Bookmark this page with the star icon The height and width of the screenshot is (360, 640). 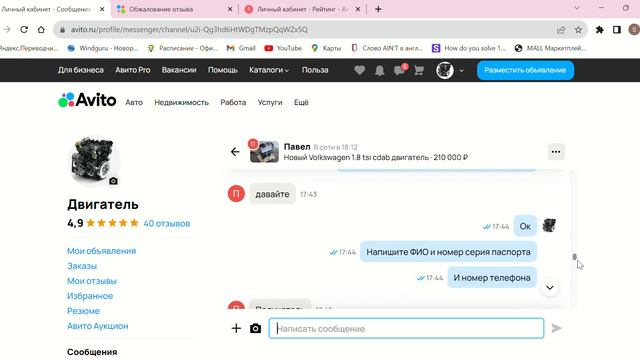578,30
